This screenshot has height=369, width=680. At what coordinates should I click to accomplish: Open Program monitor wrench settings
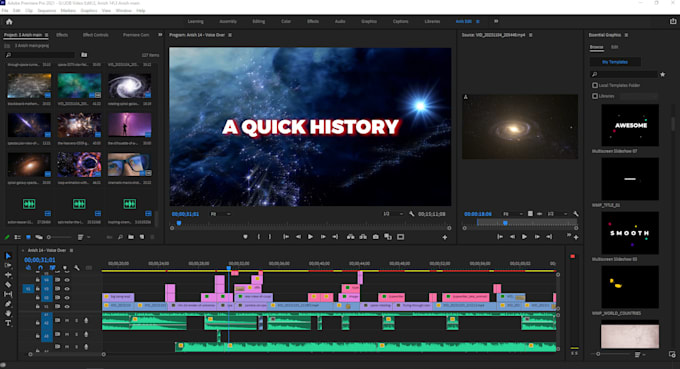click(x=412, y=214)
